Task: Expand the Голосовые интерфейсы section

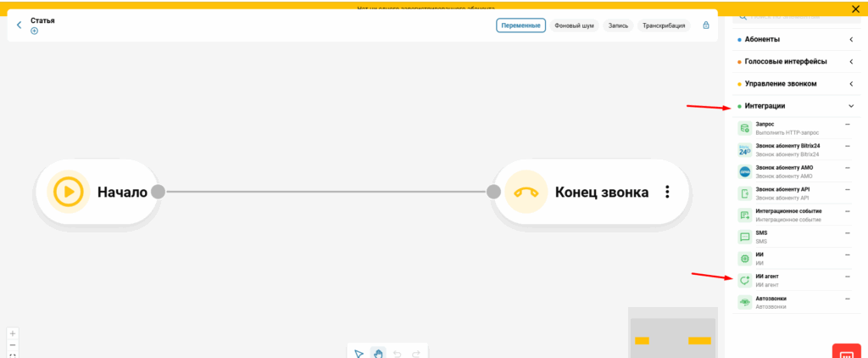Action: point(850,62)
